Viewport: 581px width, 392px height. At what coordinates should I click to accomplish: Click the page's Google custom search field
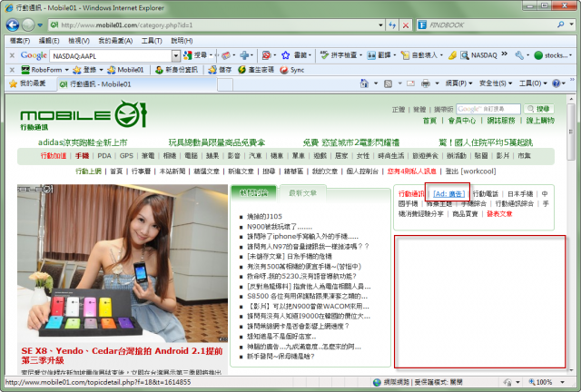tap(488, 109)
